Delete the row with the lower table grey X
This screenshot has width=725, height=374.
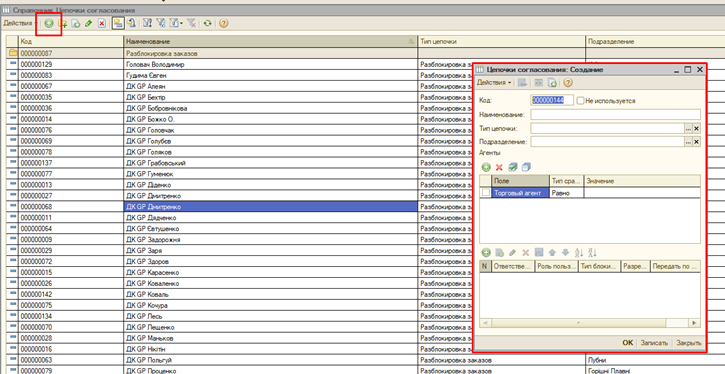coord(526,253)
